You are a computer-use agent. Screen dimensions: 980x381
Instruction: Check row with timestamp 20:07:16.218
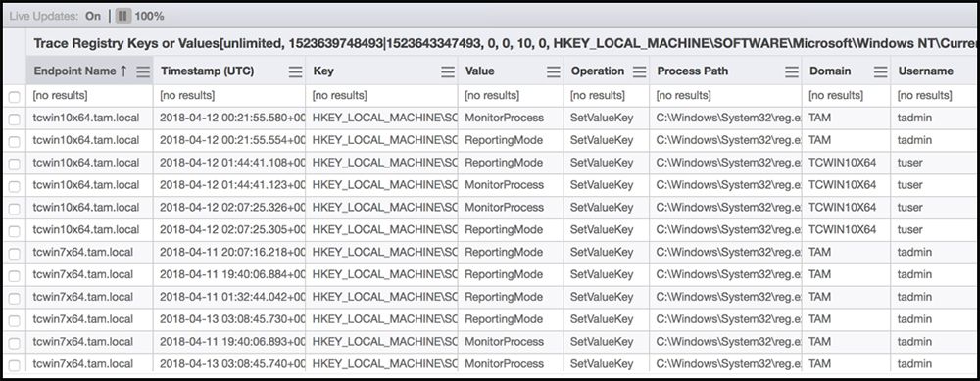[x=14, y=254]
